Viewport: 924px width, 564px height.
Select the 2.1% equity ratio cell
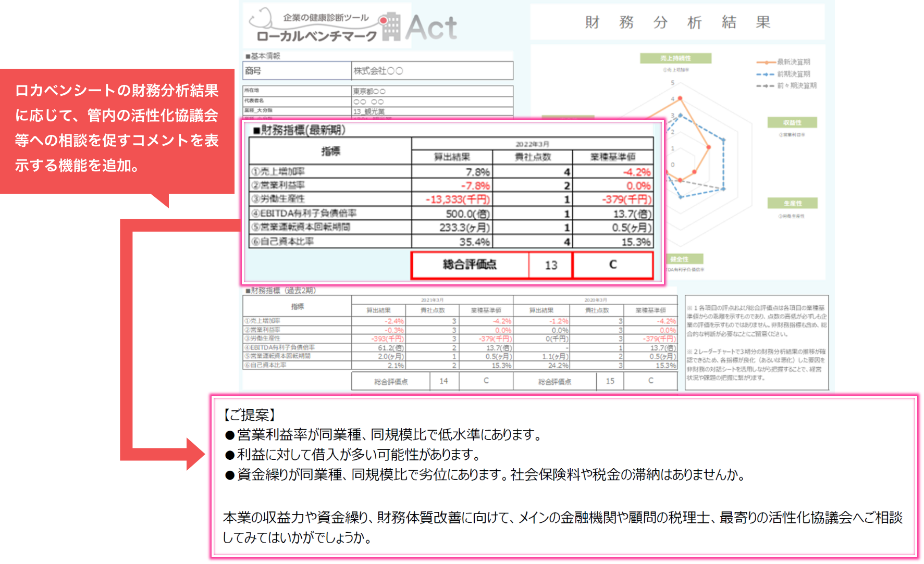pos(378,365)
